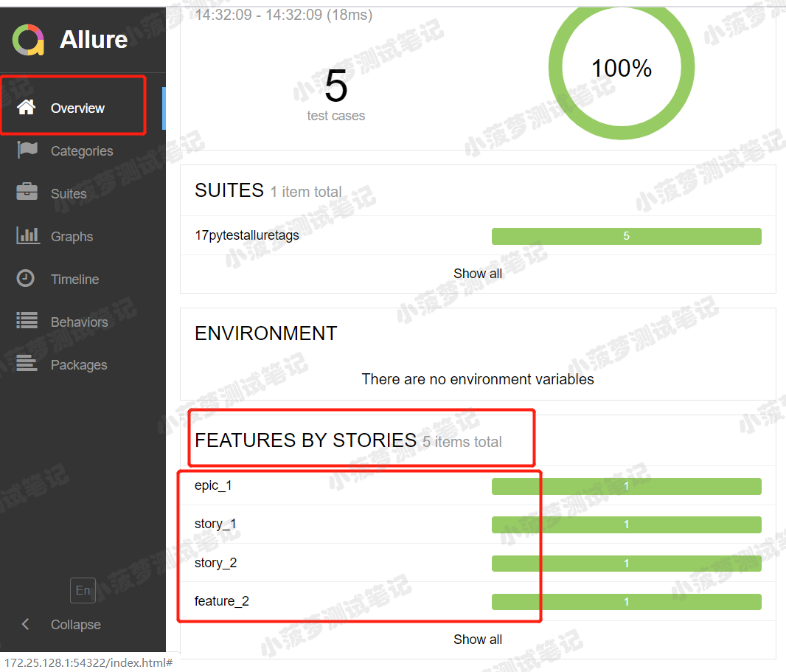This screenshot has width=786, height=672.
Task: Show all suites
Action: (x=478, y=273)
